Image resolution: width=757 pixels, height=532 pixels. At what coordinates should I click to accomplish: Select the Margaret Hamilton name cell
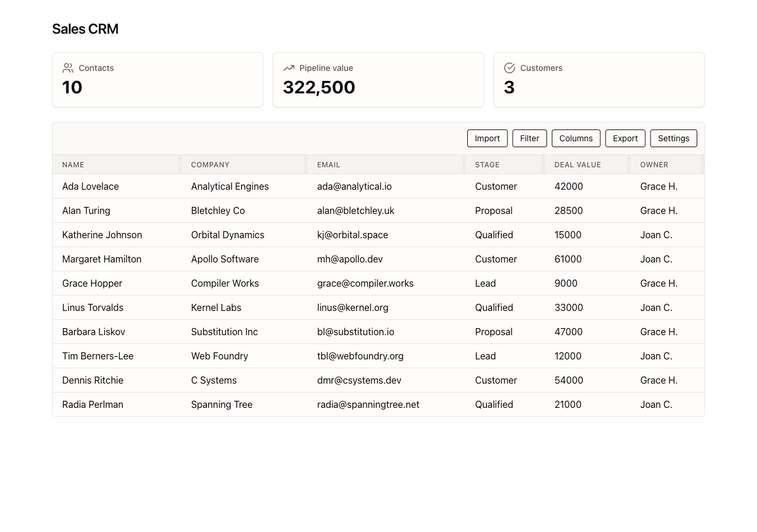[117, 259]
